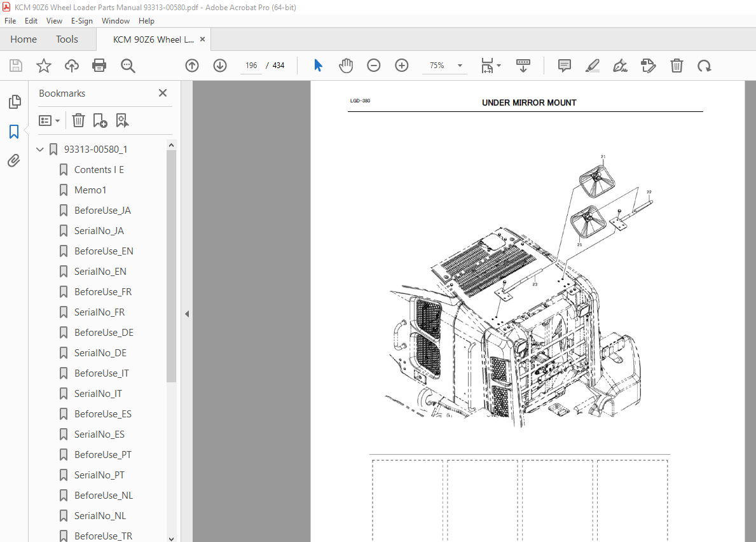Open the Help menu
Image resolution: width=756 pixels, height=542 pixels.
tap(146, 21)
